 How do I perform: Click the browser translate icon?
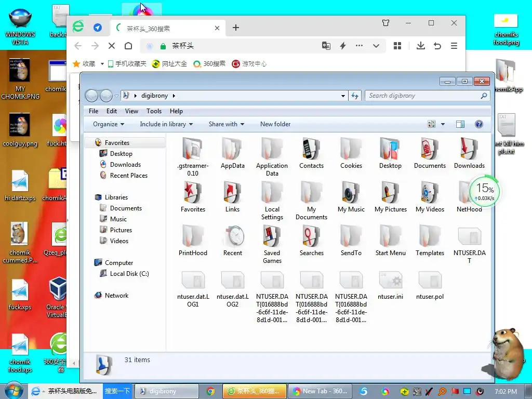(x=326, y=46)
